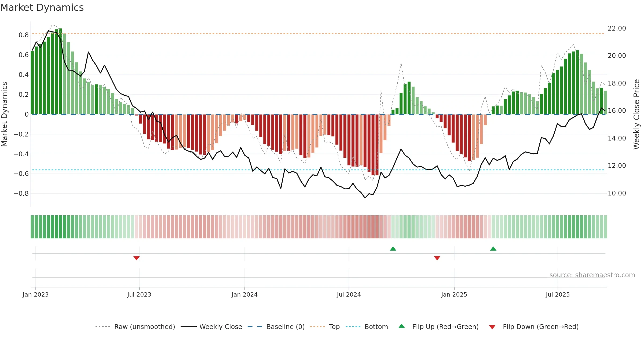Click the 22.00 price axis label
This screenshot has height=362, width=644.
pos(617,28)
